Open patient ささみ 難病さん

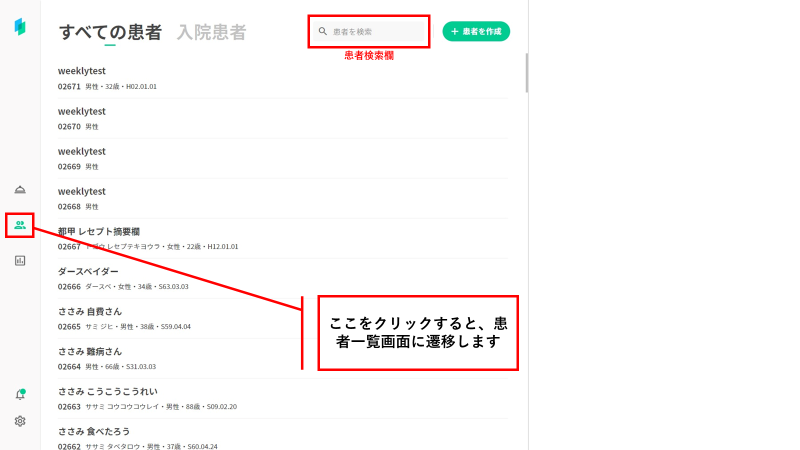click(283, 359)
